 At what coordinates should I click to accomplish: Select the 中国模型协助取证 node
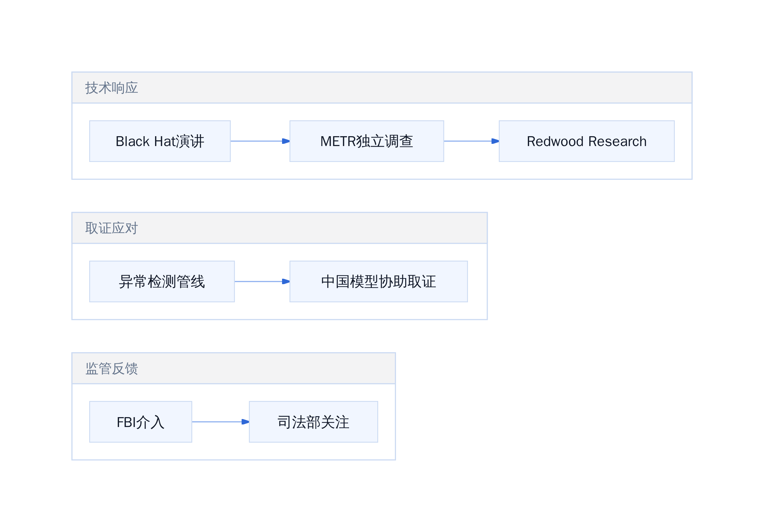[x=378, y=281]
